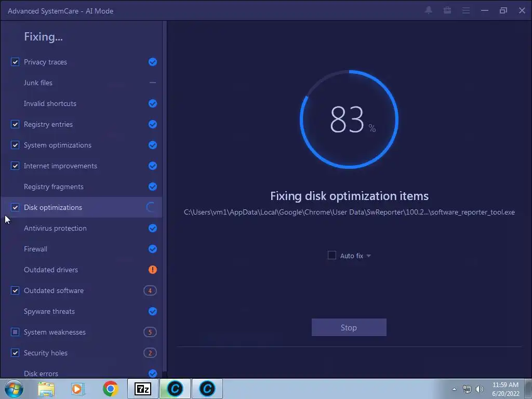Click the Disk errors checkmark icon
The height and width of the screenshot is (399, 532).
[153, 374]
